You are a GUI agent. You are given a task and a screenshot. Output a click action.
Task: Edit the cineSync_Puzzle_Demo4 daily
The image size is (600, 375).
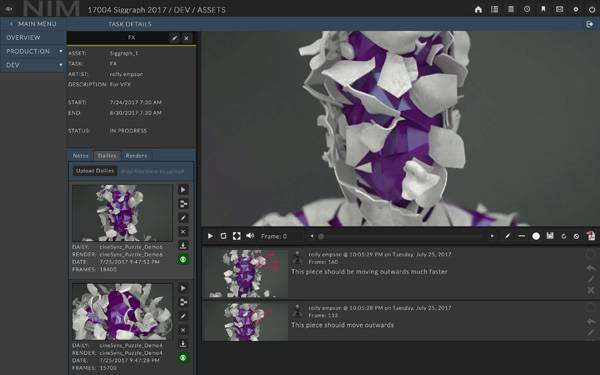pos(183,316)
